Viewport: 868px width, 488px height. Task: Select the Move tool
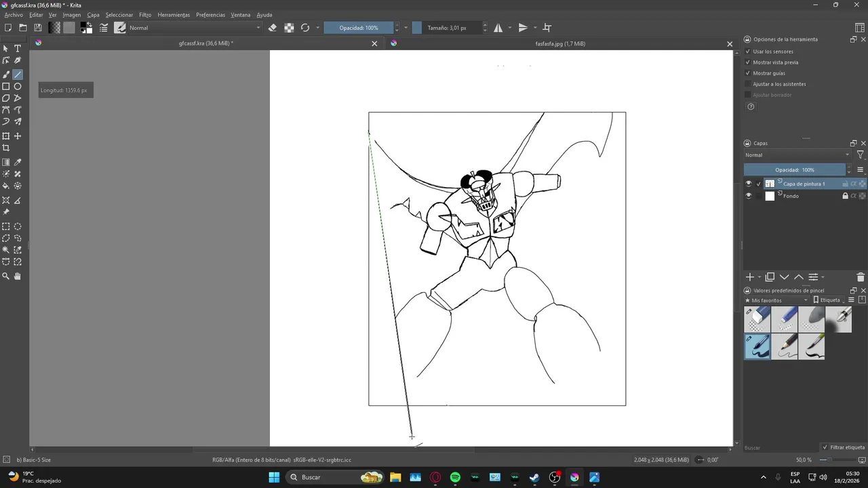(x=18, y=136)
